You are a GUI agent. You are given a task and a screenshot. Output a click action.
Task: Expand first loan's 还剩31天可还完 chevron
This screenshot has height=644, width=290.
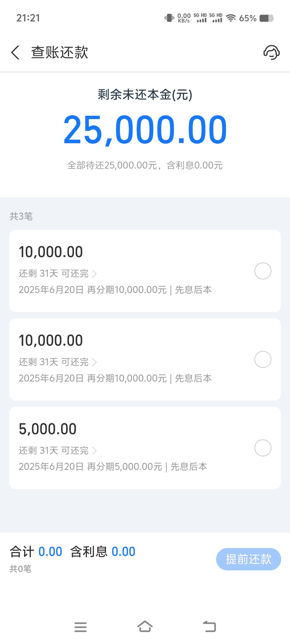(94, 274)
